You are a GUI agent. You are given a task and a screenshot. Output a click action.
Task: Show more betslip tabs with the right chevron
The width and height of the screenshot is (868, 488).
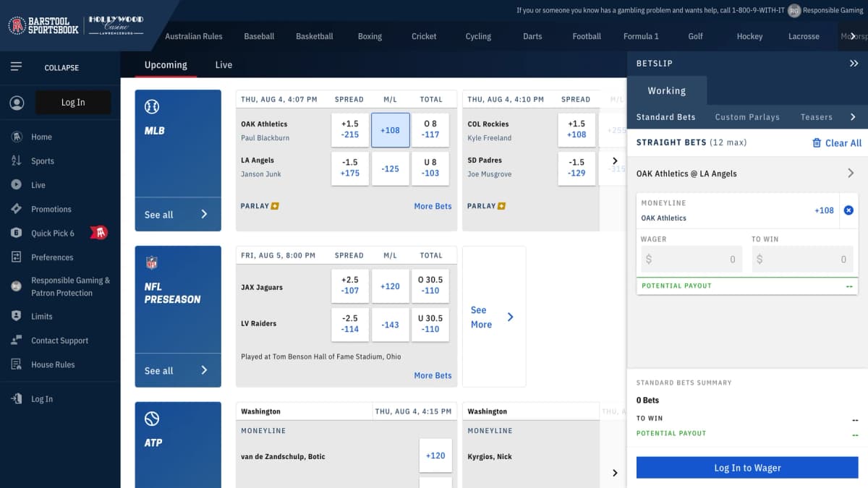(853, 116)
